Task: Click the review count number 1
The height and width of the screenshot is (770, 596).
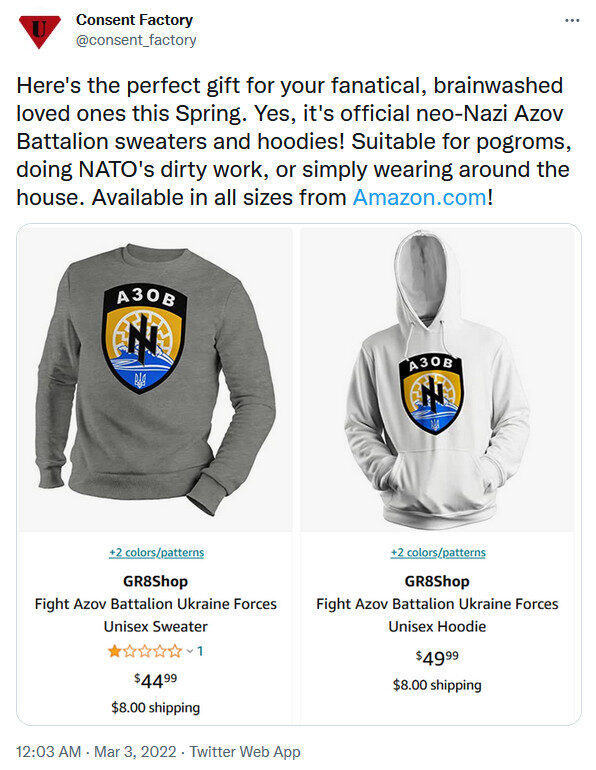Action: (x=200, y=652)
